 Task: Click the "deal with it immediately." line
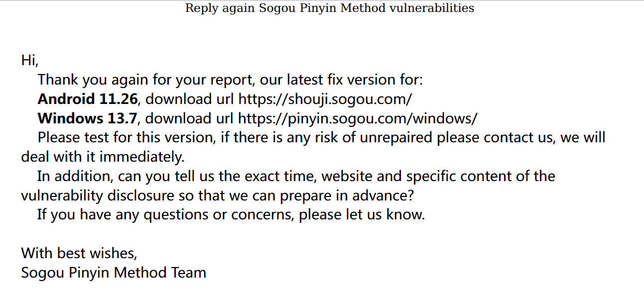click(x=103, y=157)
